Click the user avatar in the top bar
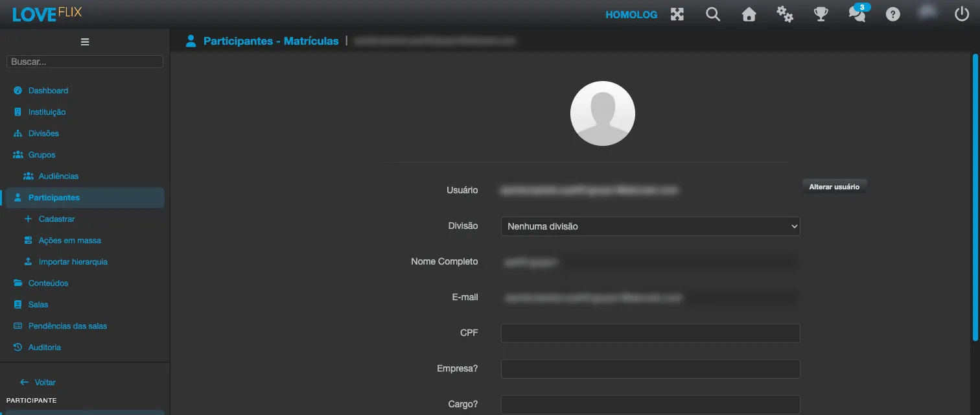The height and width of the screenshot is (415, 980). [928, 12]
